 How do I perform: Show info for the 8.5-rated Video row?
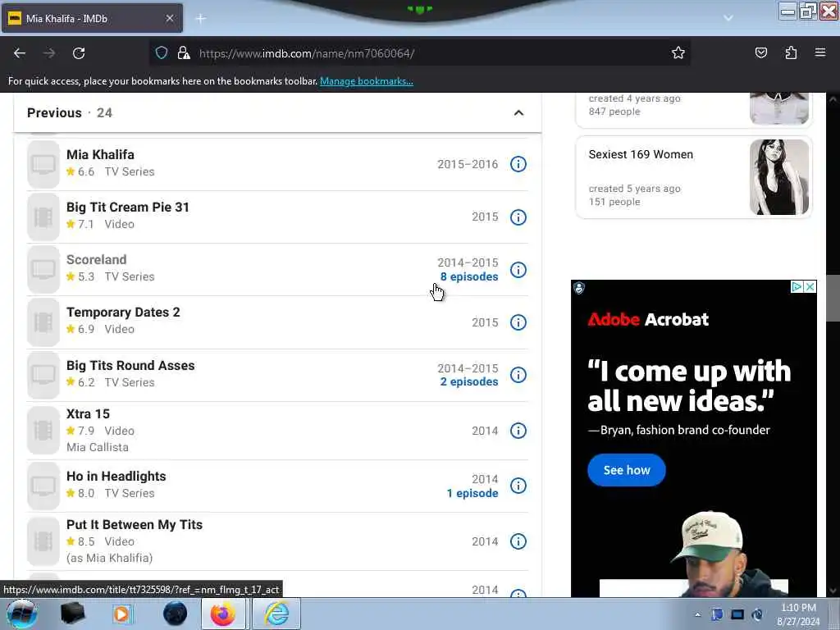click(x=518, y=541)
